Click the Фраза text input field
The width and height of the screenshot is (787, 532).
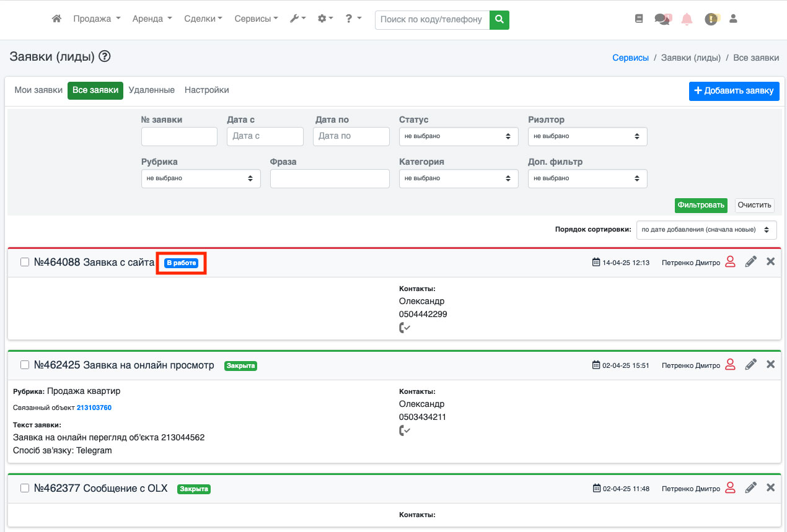coord(330,178)
